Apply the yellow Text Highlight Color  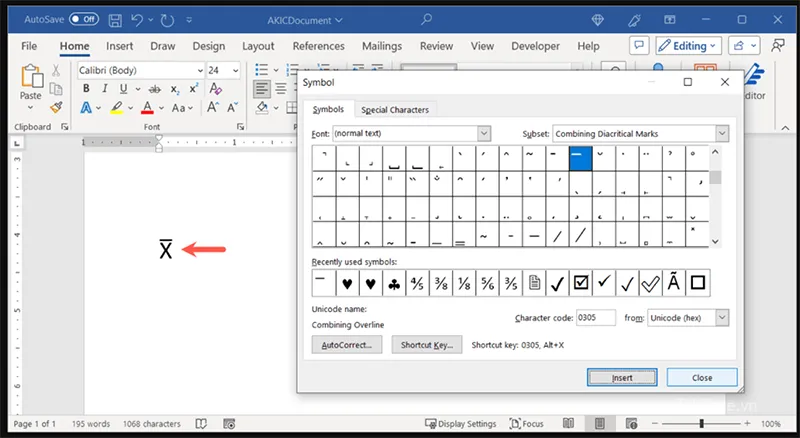(117, 108)
